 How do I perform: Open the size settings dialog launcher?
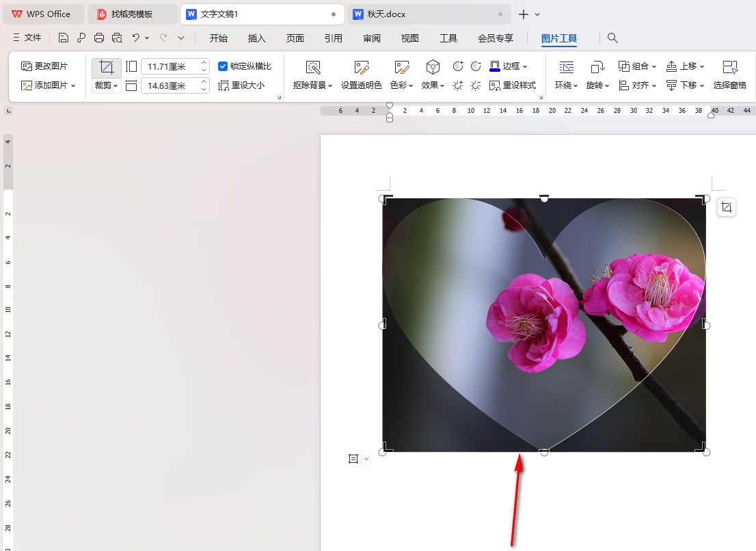279,97
